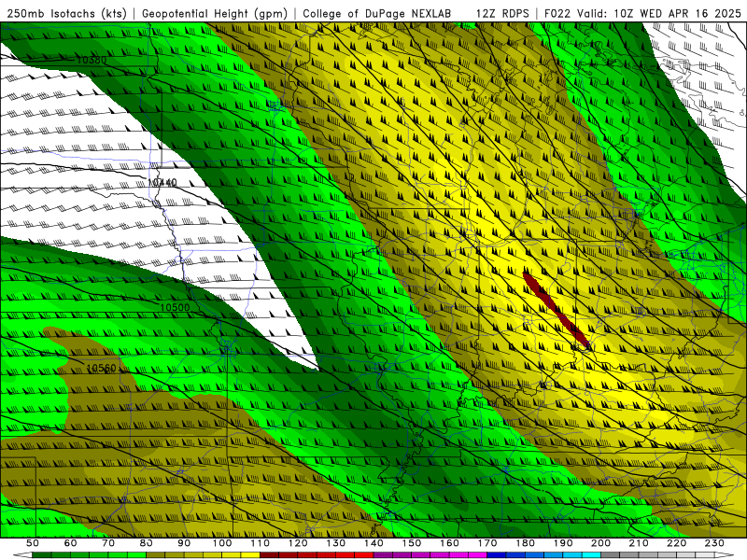Screen dimensions: 747x560
Task: Click the dark red jet streak maximum
Action: coord(556,310)
